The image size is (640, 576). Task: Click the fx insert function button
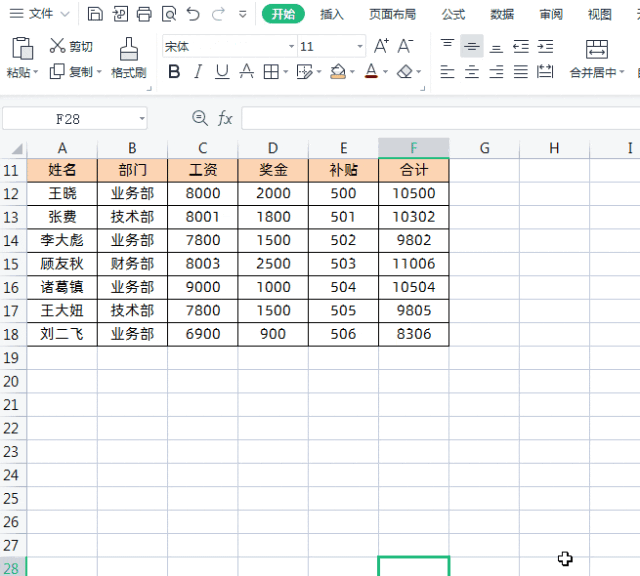pos(225,119)
